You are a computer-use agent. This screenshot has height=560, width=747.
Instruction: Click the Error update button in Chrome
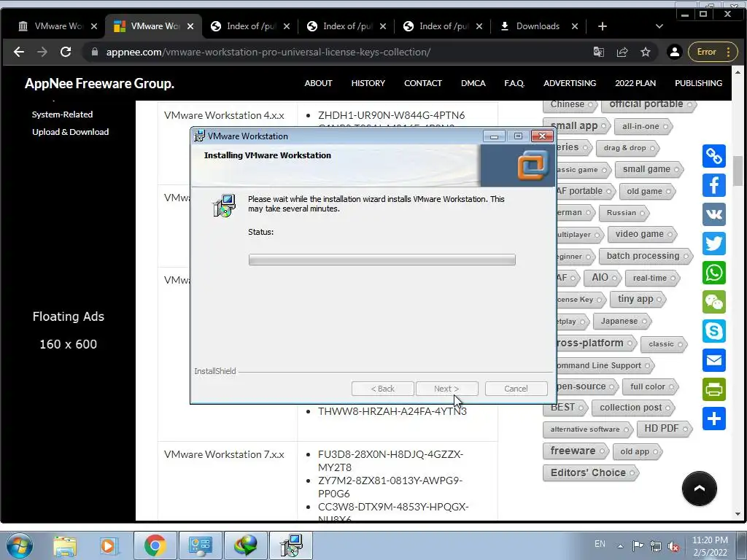pyautogui.click(x=713, y=52)
